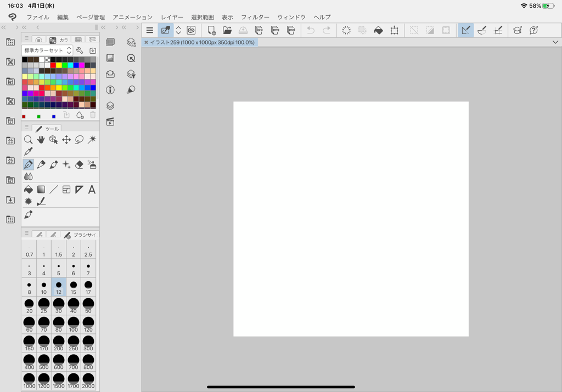Click the up-down stepper beside pen mode
This screenshot has width=562, height=392.
click(178, 31)
